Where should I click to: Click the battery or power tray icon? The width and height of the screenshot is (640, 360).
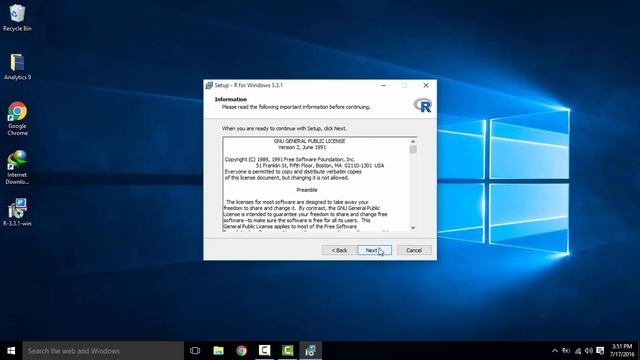(x=566, y=351)
